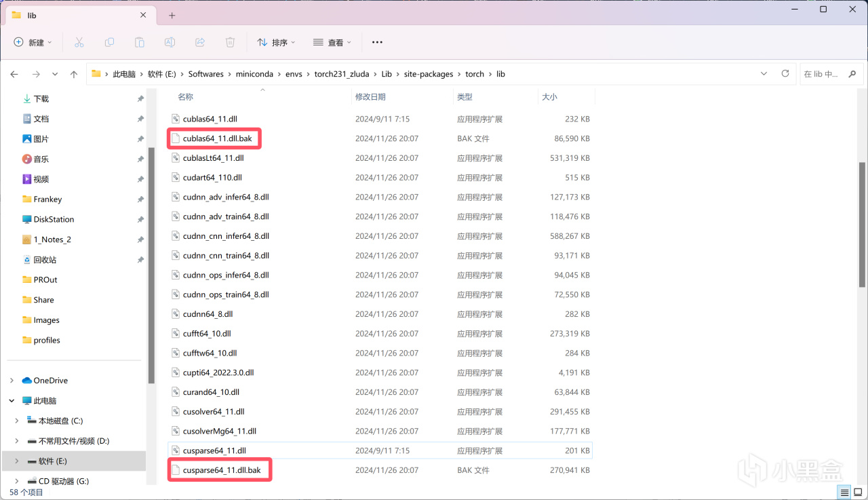Viewport: 868px width, 500px height.
Task: Click the Paste clipboard icon in toolbar
Action: pos(140,42)
